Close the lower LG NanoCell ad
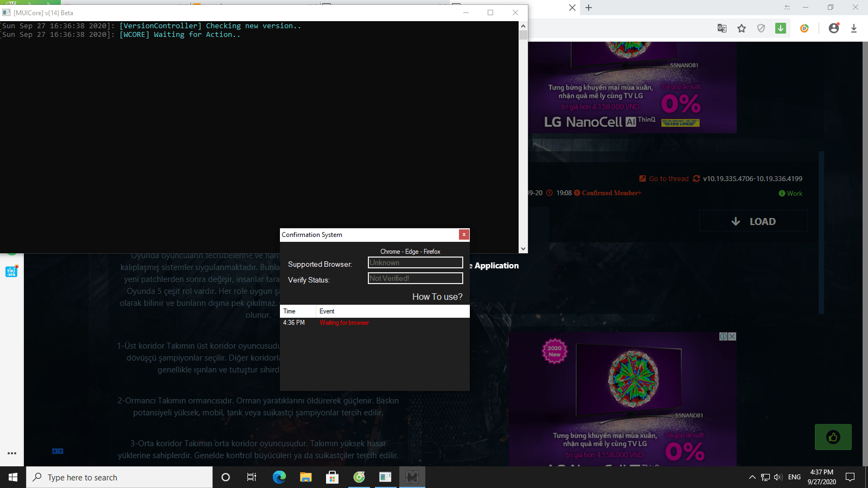Screen dimensions: 868x488 click(732, 336)
